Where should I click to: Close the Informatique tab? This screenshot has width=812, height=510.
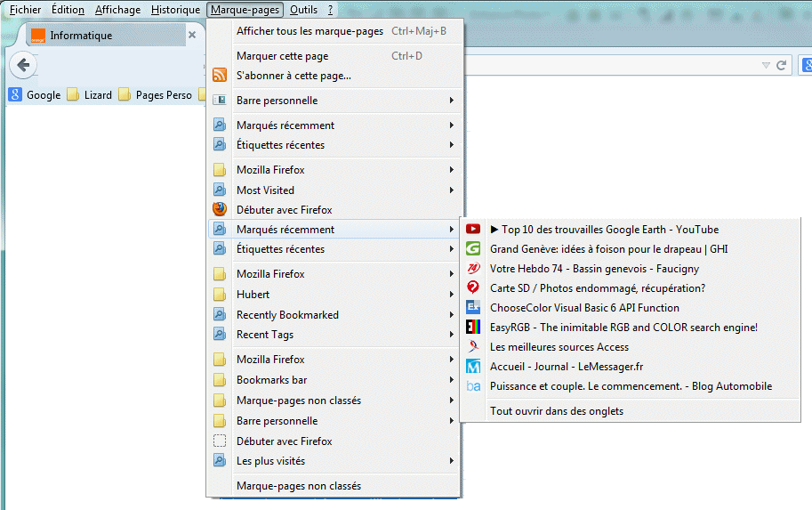(x=191, y=35)
